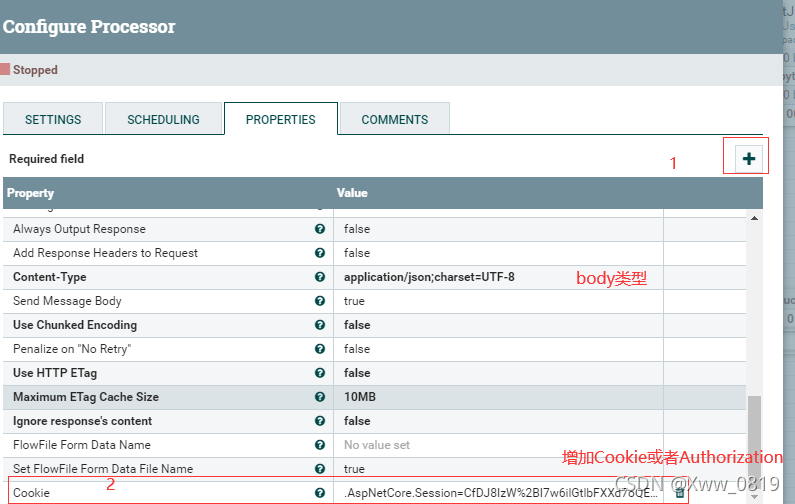Show help for Maximum ETag Cache Size
Image resolution: width=795 pixels, height=504 pixels.
(319, 397)
